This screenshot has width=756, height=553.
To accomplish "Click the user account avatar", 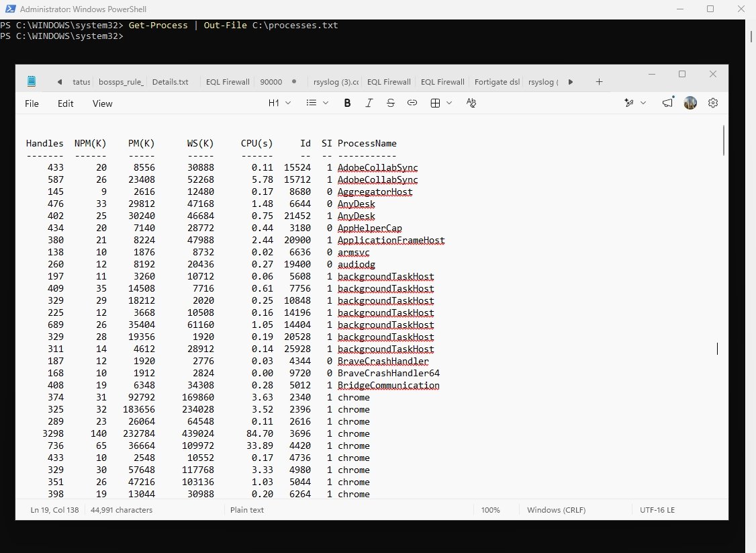I will pos(690,103).
